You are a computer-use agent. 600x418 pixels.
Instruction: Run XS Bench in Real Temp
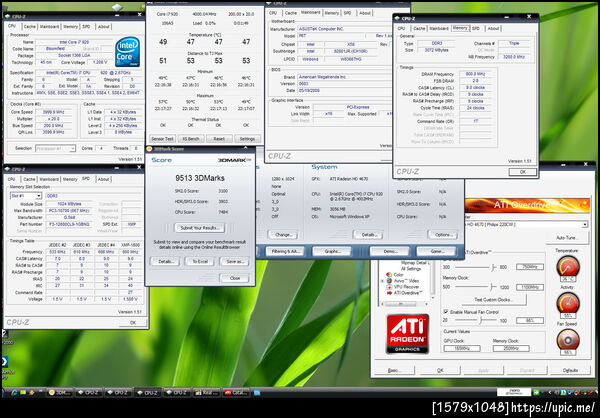(x=190, y=139)
